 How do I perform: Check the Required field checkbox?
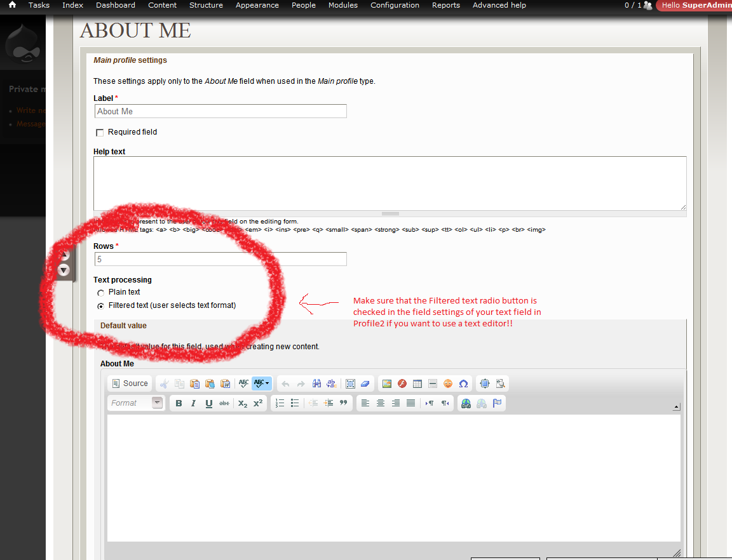100,133
